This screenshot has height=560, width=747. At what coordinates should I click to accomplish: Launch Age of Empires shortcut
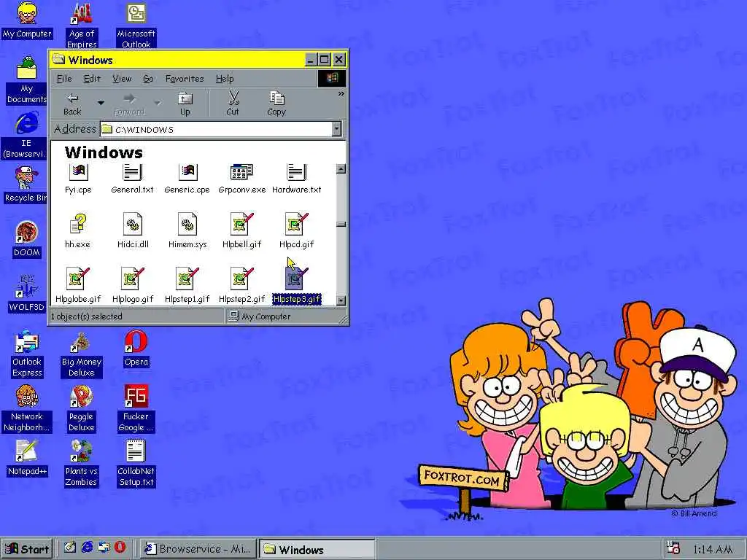pos(82,25)
